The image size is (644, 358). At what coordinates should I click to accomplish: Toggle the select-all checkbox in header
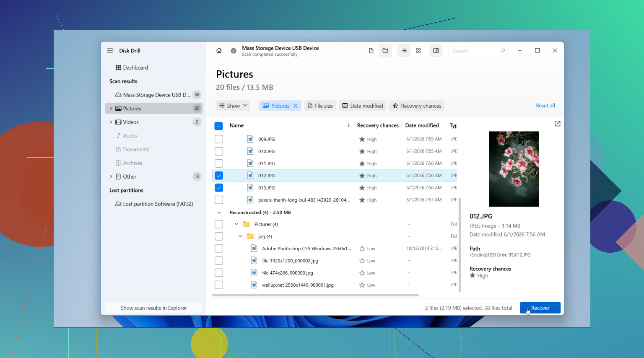(x=219, y=126)
